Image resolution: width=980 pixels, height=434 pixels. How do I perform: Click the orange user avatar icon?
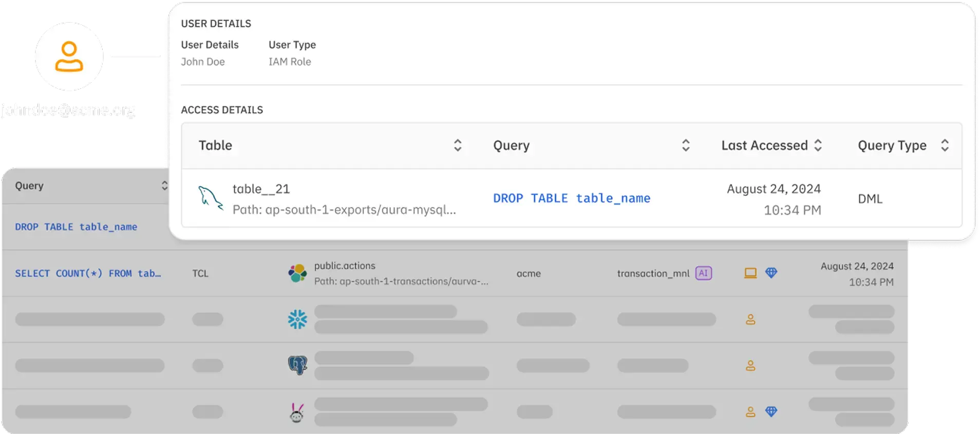click(x=69, y=56)
